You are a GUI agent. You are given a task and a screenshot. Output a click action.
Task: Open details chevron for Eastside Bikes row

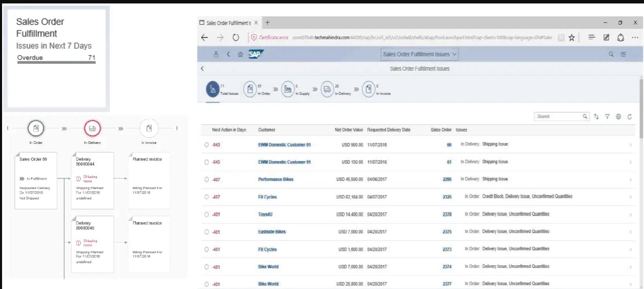coord(630,232)
